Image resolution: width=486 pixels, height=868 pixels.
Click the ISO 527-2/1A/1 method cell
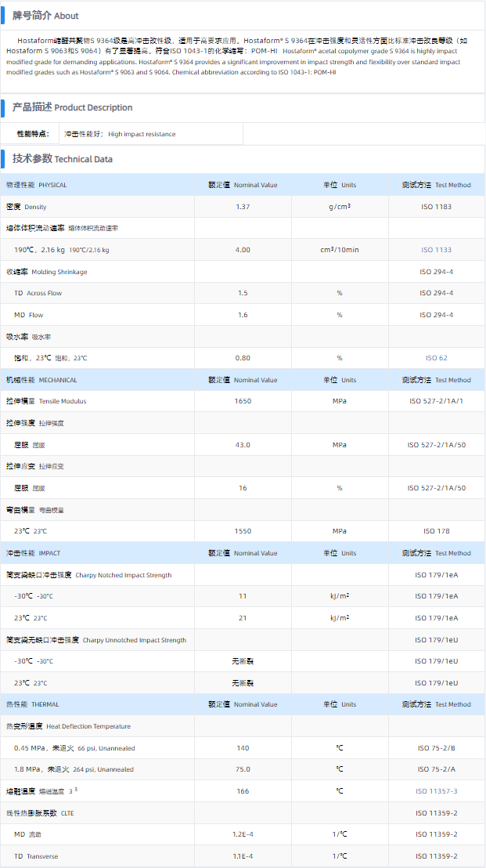(x=436, y=401)
